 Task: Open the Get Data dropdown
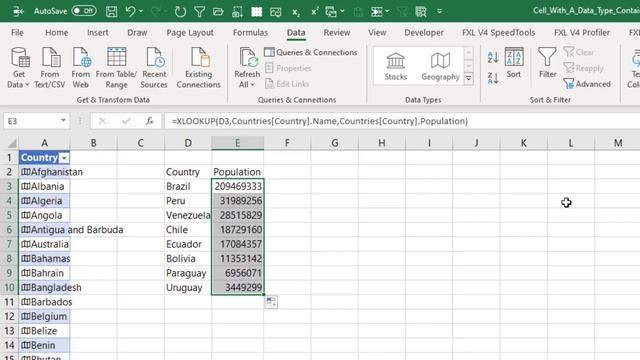click(x=19, y=68)
